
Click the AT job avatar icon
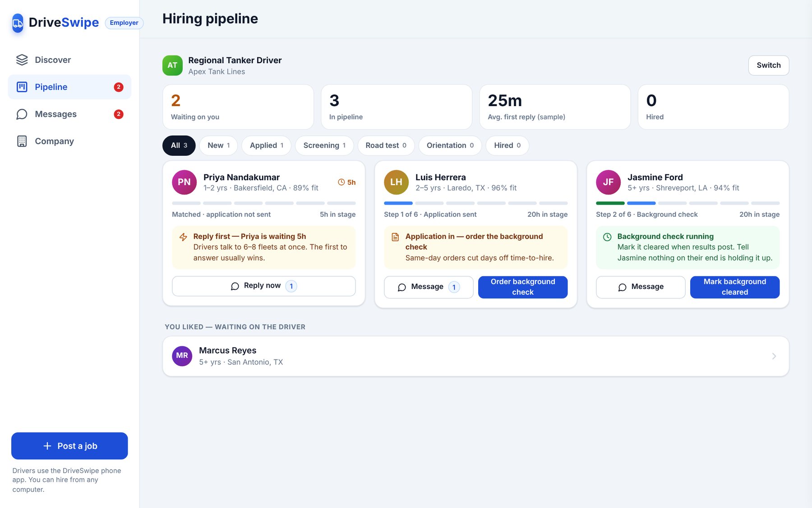point(172,65)
